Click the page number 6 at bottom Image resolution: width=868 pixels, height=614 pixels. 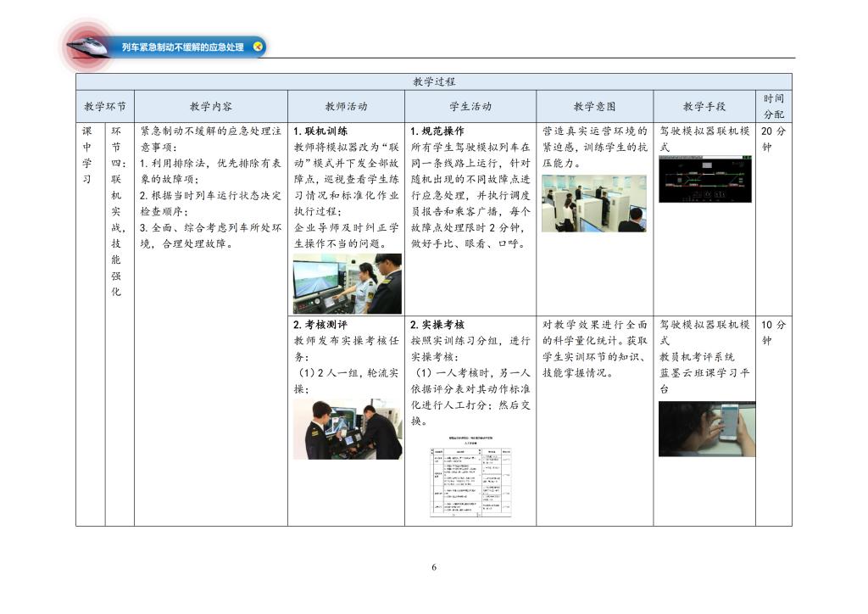pyautogui.click(x=434, y=567)
